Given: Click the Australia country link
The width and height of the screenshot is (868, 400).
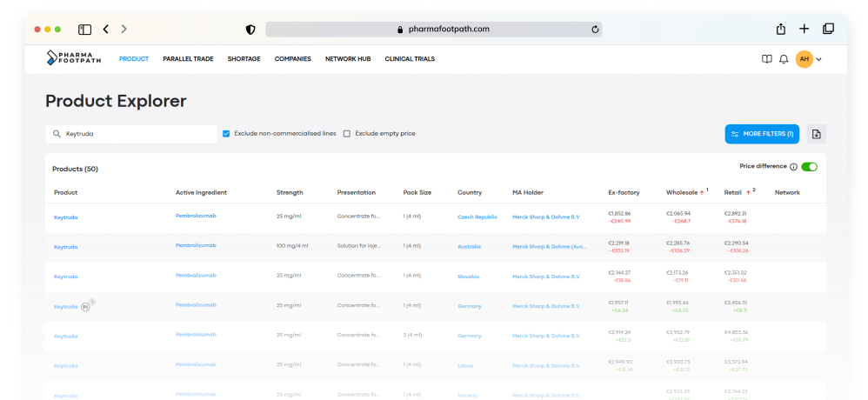Looking at the screenshot, I should (x=469, y=247).
